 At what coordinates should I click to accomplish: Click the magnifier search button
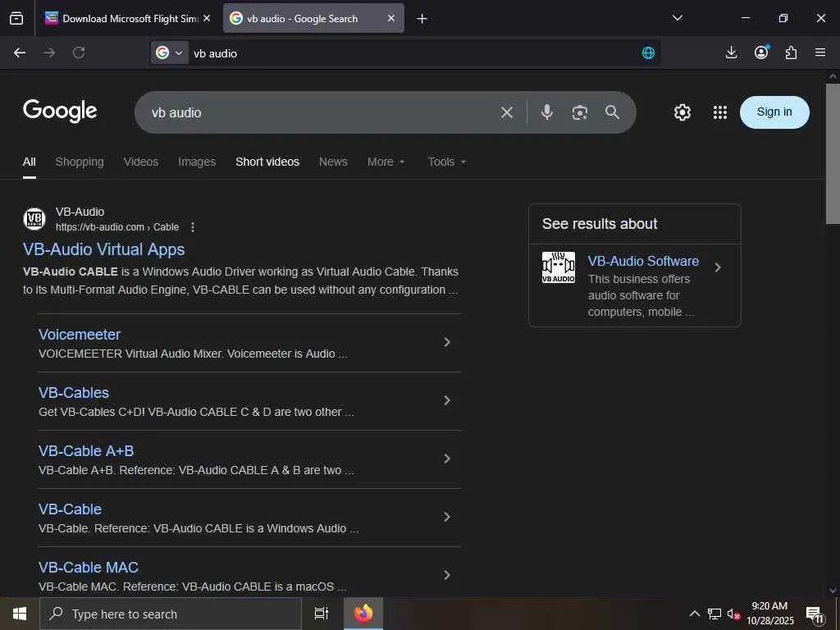(x=612, y=112)
